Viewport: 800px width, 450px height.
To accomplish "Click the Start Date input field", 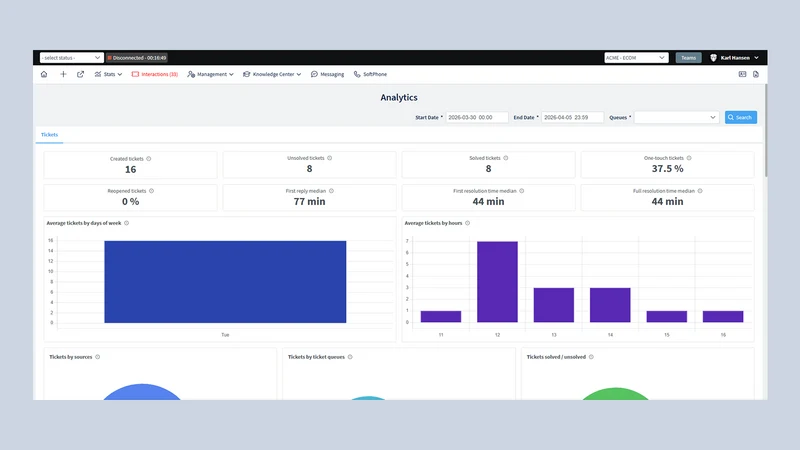I will coord(477,117).
